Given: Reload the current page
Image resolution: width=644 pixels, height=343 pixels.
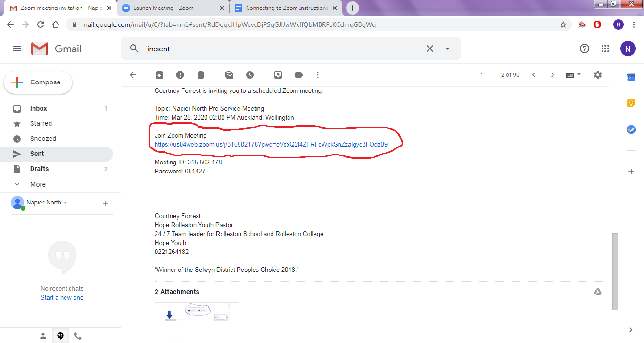Looking at the screenshot, I should click(x=41, y=24).
